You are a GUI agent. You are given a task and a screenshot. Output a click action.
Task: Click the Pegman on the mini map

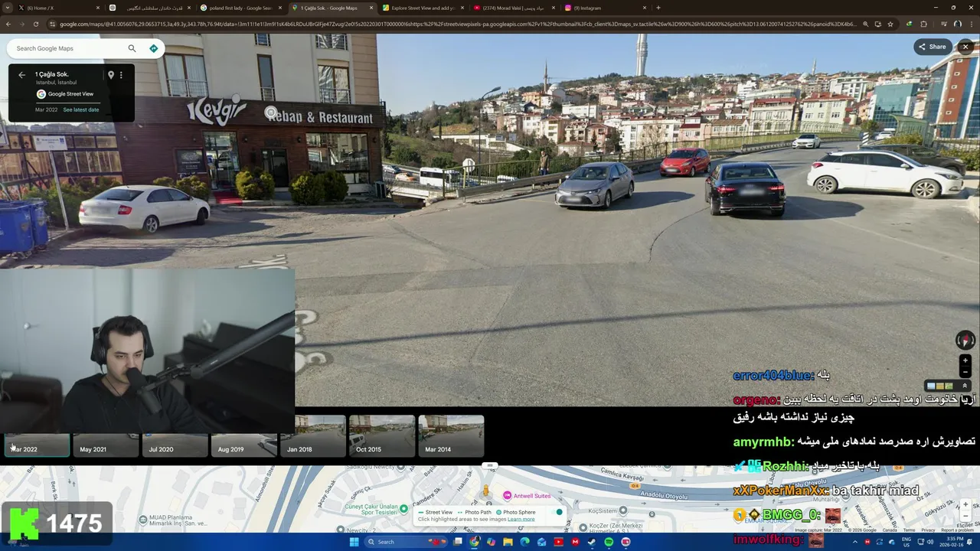pos(485,490)
